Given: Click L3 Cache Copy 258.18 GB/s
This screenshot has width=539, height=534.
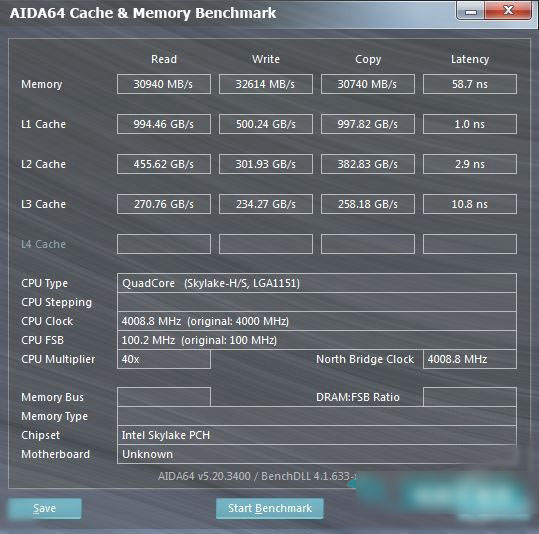Looking at the screenshot, I should point(368,204).
